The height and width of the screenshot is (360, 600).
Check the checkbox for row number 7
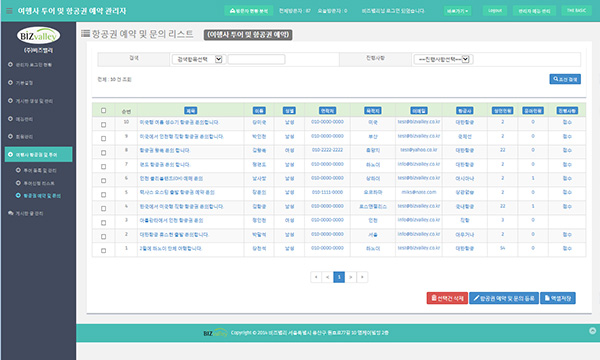click(x=103, y=167)
